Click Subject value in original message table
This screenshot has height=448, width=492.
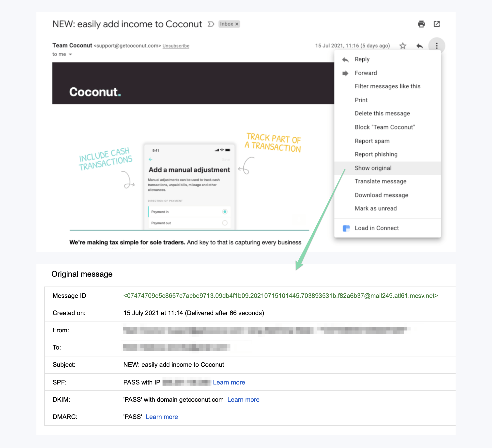[x=174, y=365]
